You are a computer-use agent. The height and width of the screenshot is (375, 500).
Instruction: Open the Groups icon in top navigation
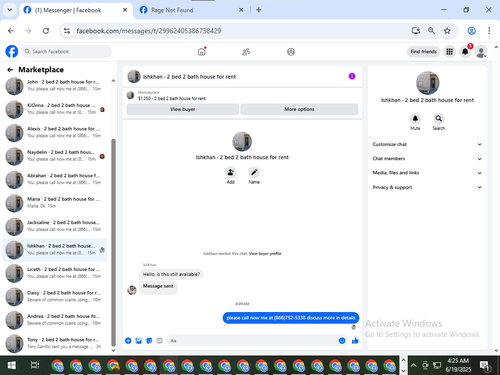(x=291, y=52)
